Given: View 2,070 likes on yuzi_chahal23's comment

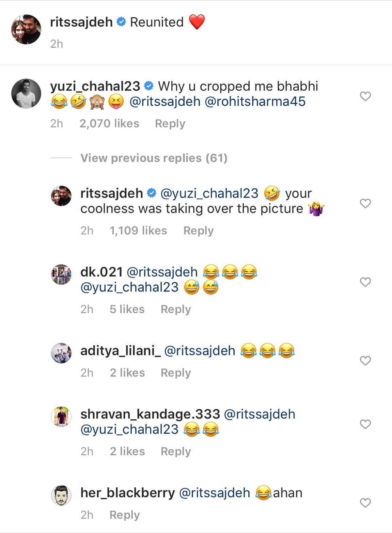Looking at the screenshot, I should tap(109, 123).
